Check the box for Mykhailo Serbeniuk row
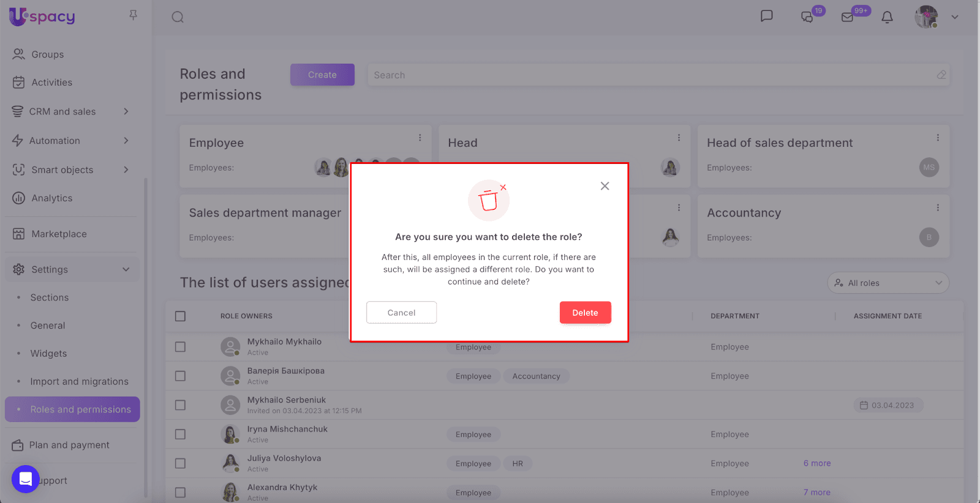Screen dimensions: 980x503 point(180,405)
